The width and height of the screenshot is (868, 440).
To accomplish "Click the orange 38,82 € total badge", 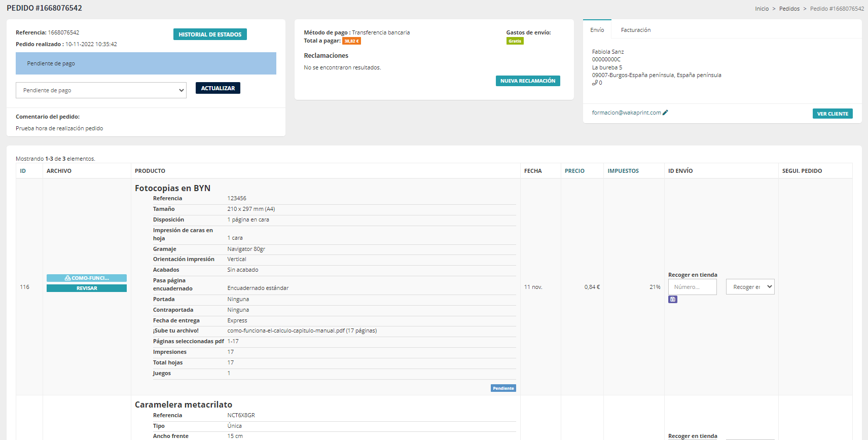I will 351,41.
